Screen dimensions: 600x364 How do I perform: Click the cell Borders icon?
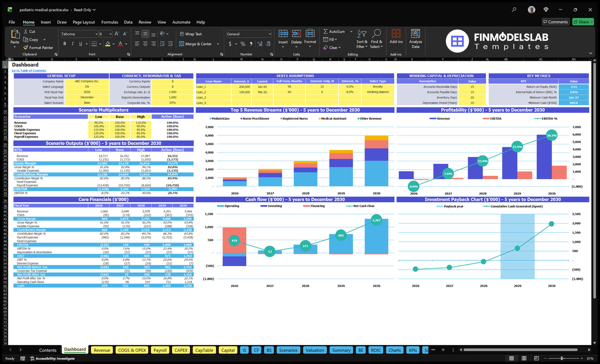[93, 43]
